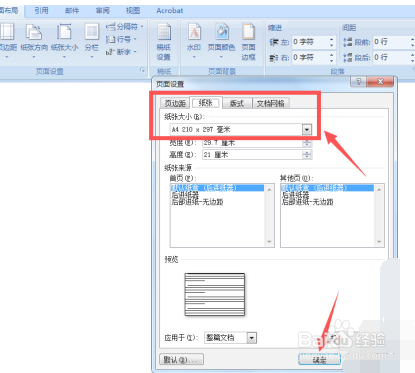Open the 分栏 columns menu
The width and height of the screenshot is (415, 373).
(x=91, y=40)
